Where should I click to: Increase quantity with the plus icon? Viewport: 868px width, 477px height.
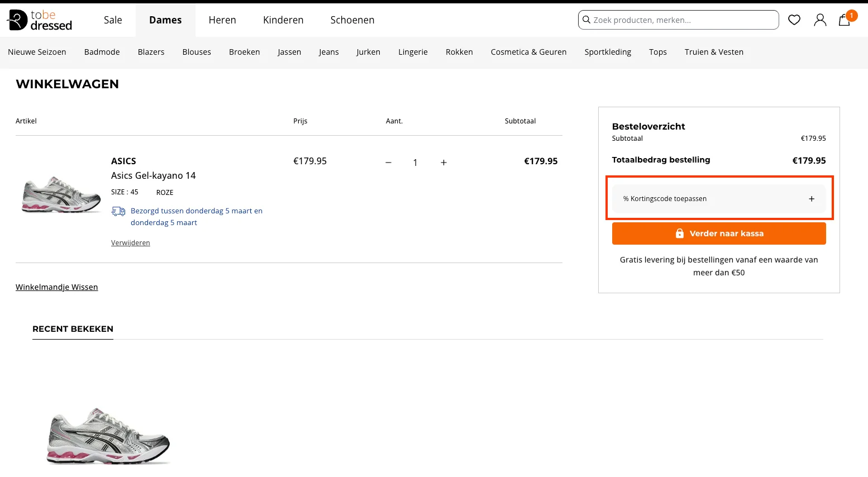tap(443, 163)
